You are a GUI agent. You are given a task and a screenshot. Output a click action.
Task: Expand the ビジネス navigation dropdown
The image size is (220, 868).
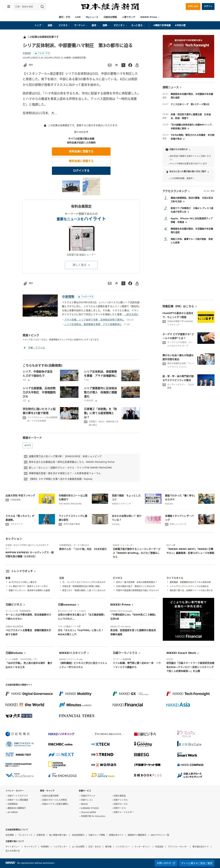click(x=64, y=25)
